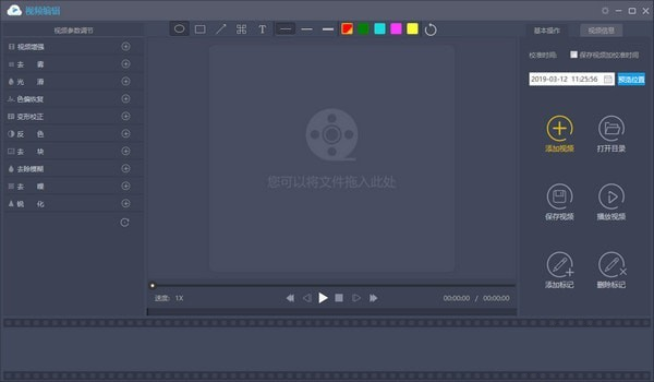This screenshot has height=383, width=657.
Task: Expand the third left-panel row's plus
Action: pos(126,81)
